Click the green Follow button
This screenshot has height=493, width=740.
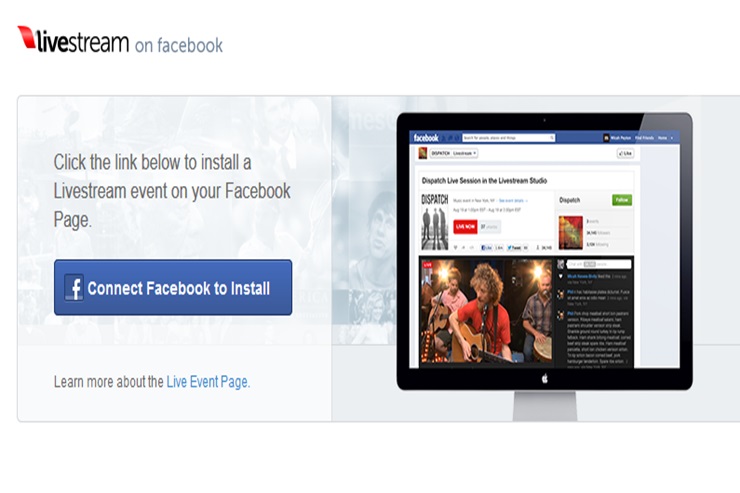622,200
